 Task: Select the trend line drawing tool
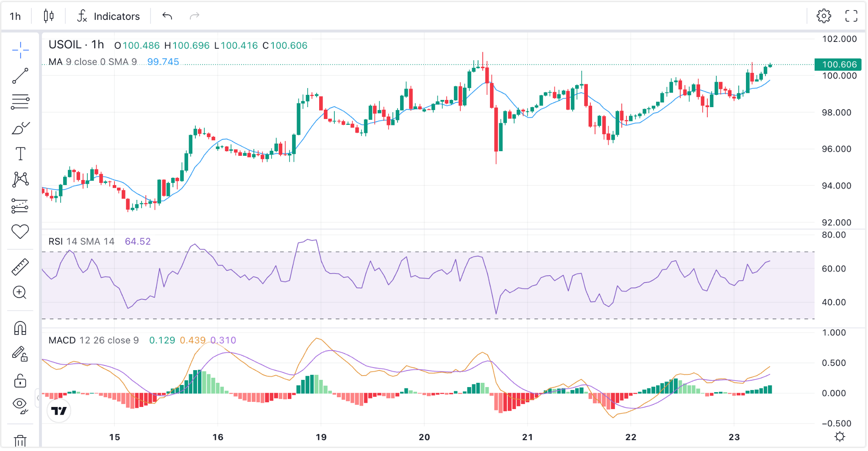(20, 76)
